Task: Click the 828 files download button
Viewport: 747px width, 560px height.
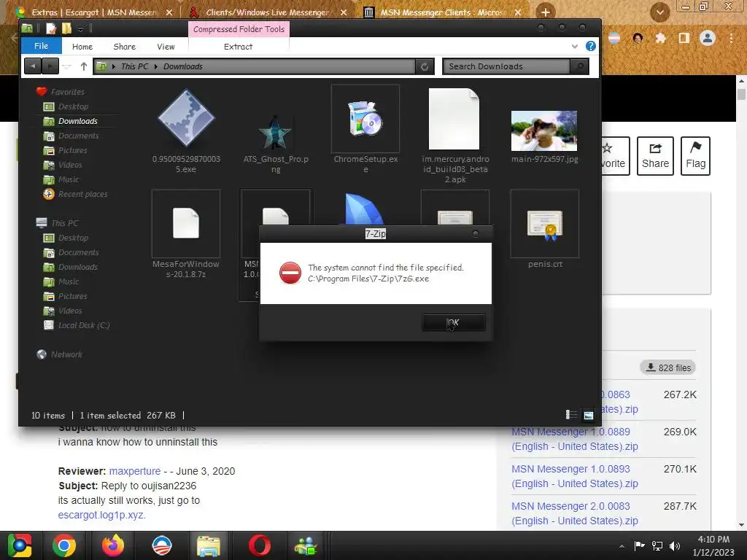Action: pyautogui.click(x=668, y=367)
